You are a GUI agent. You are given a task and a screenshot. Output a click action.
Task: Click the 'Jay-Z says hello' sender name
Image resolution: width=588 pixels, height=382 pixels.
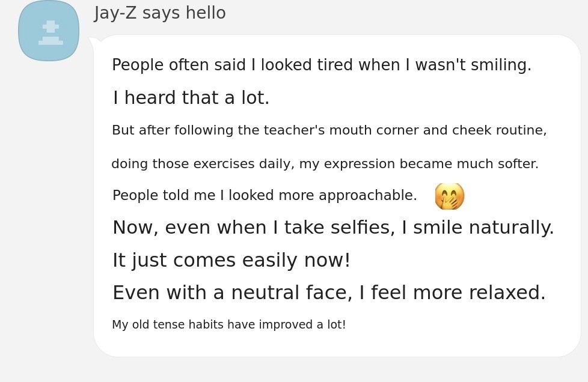[159, 13]
